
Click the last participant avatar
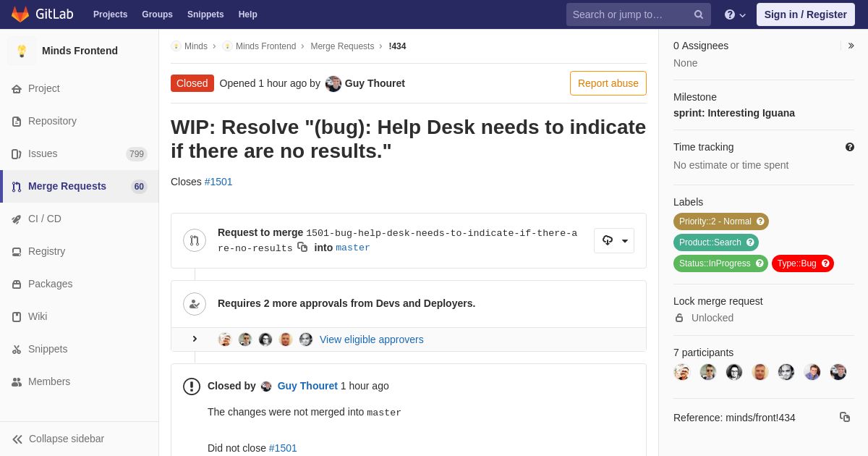(x=838, y=372)
